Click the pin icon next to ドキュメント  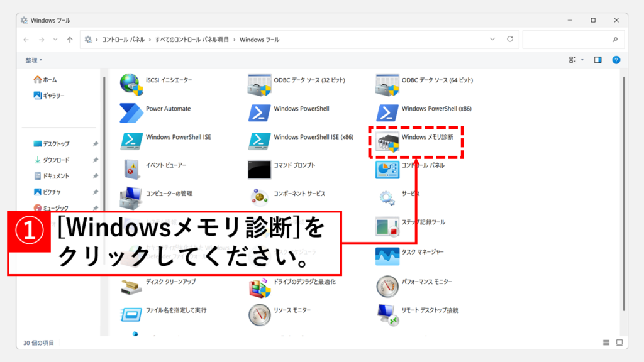pos(96,176)
